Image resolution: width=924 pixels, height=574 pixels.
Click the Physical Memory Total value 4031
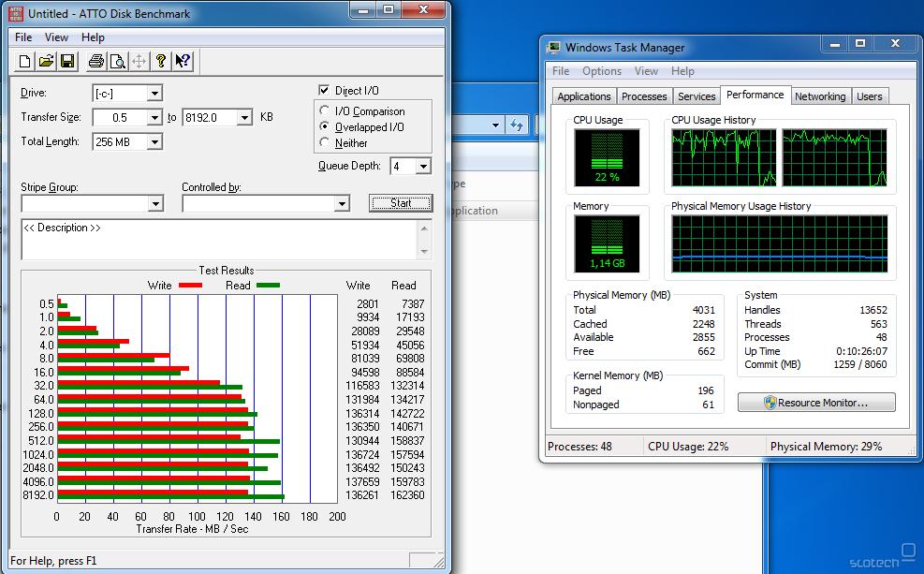tap(704, 310)
